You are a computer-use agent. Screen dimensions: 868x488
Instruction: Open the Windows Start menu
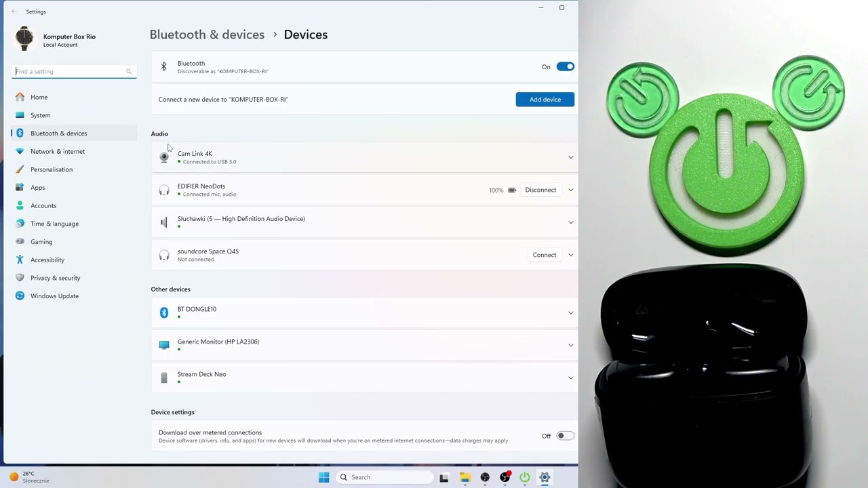pos(324,477)
